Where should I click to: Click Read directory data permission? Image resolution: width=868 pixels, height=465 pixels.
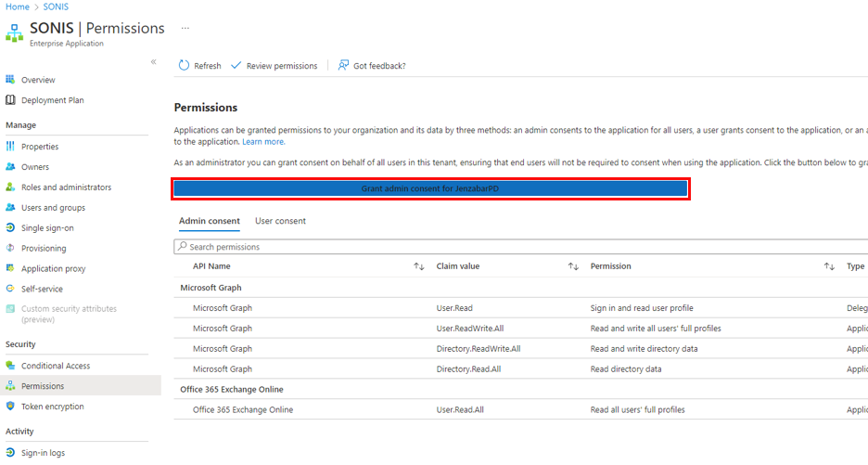626,368
